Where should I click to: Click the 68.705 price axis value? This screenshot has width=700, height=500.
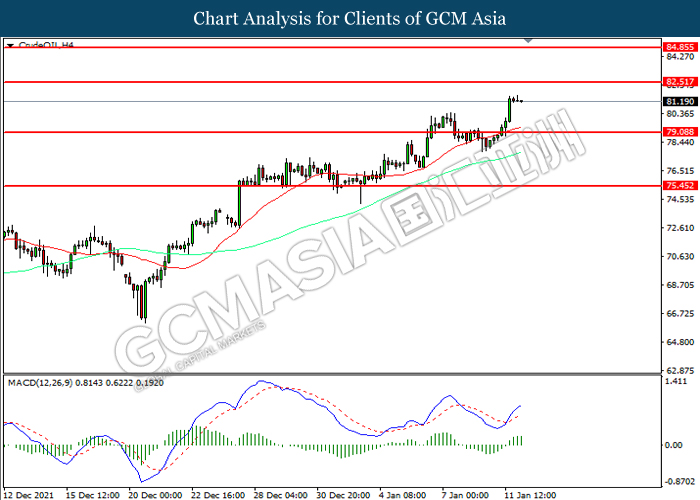pyautogui.click(x=680, y=285)
